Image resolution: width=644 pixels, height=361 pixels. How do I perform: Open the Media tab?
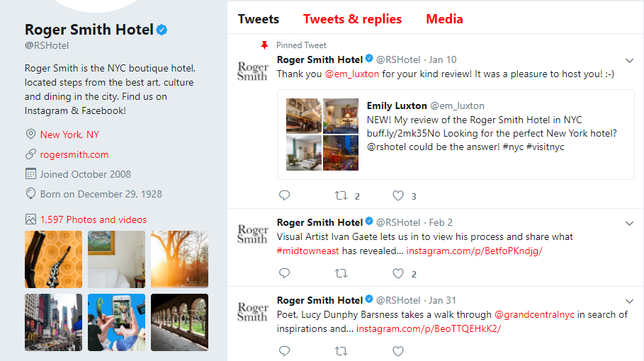coord(444,19)
